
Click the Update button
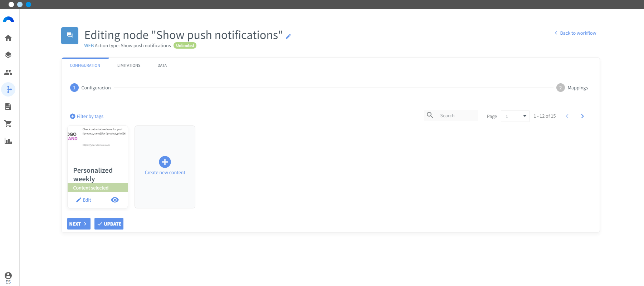click(x=109, y=224)
